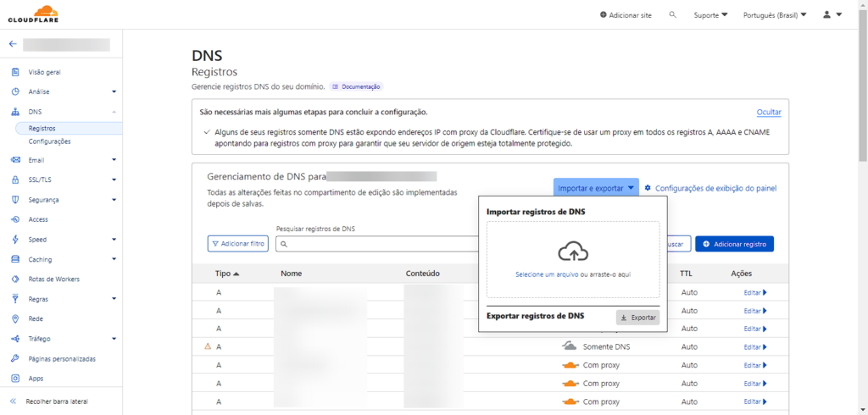
Task: Click the Conteúdo column header
Action: coord(422,274)
